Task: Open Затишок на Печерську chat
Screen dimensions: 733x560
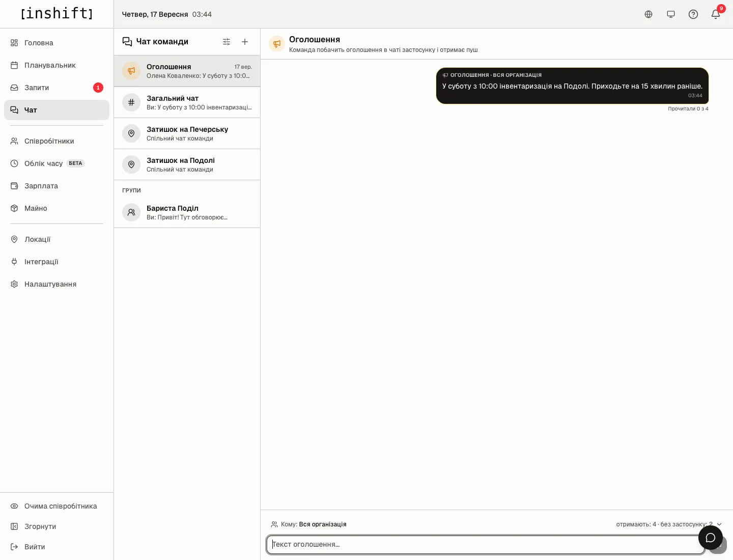Action: coord(187,133)
